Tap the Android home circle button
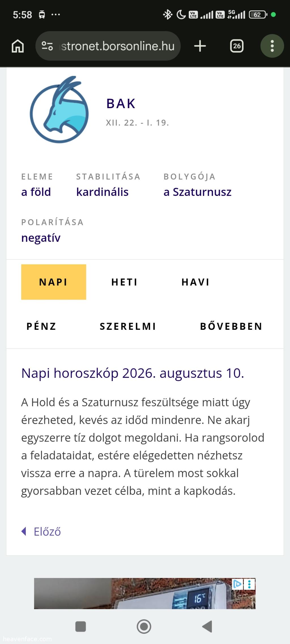The image size is (290, 644). click(144, 626)
